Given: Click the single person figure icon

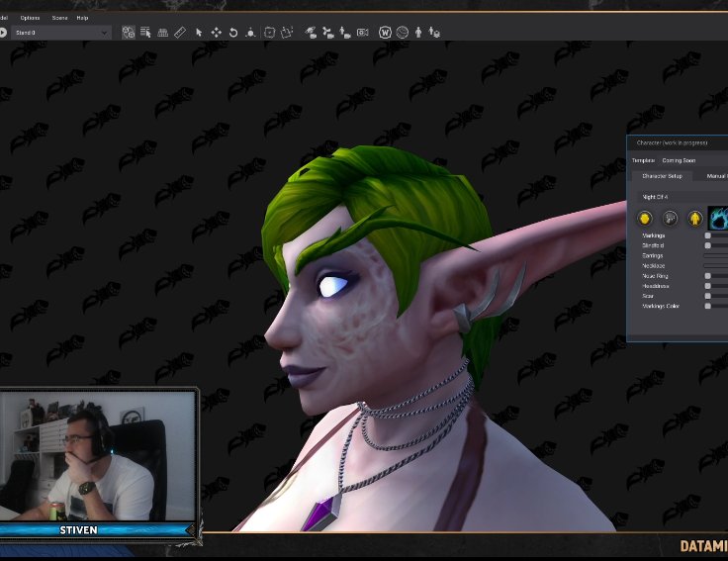Looking at the screenshot, I should [418, 33].
